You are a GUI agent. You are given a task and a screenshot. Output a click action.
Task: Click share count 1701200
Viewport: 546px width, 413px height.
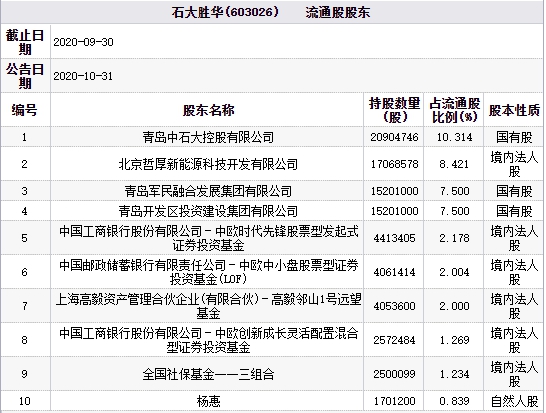[394, 401]
